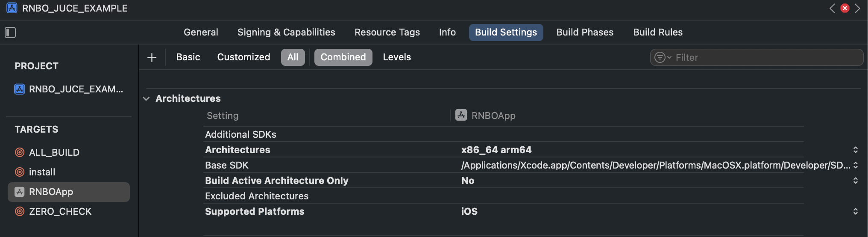The height and width of the screenshot is (237, 868).
Task: Open Build Active Architecture Only dropdown
Action: (855, 181)
